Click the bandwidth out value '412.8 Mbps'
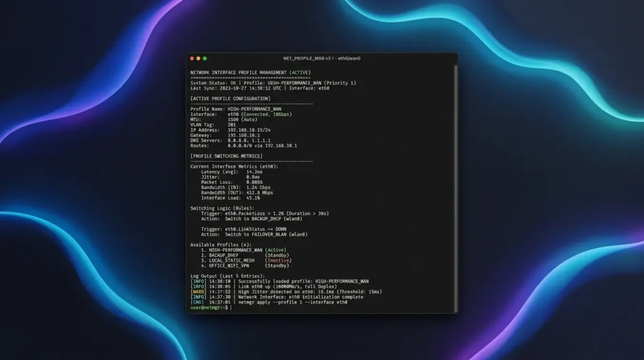Screen dimensions: 644x360 point(260,193)
